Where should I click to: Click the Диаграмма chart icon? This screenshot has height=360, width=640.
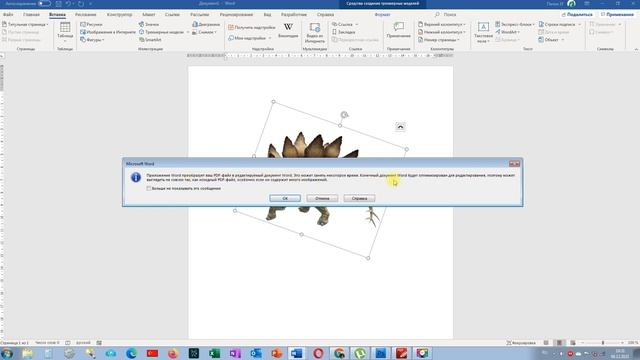[206, 24]
